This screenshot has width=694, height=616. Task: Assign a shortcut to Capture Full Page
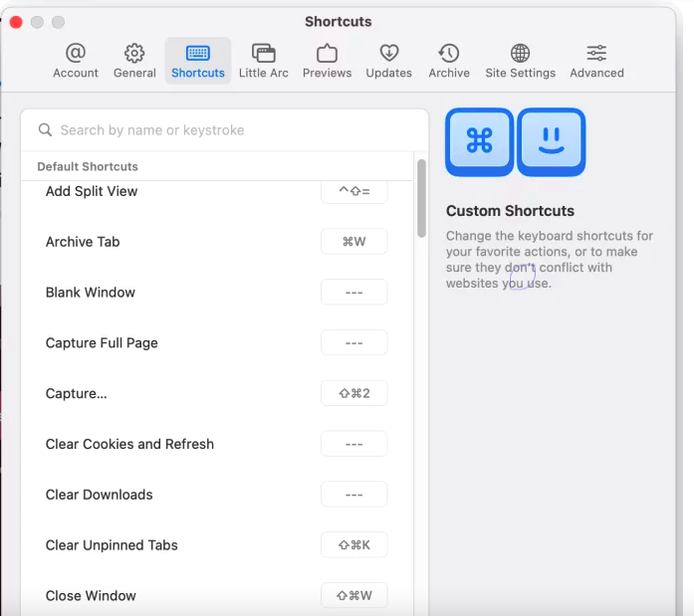[353, 343]
